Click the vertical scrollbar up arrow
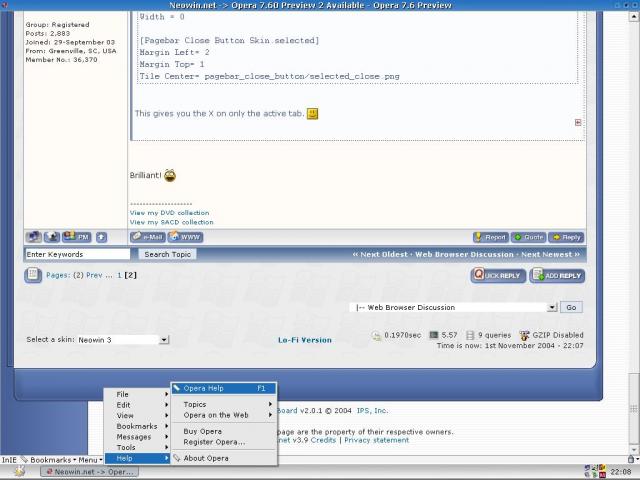The height and width of the screenshot is (480, 640). [x=633, y=17]
